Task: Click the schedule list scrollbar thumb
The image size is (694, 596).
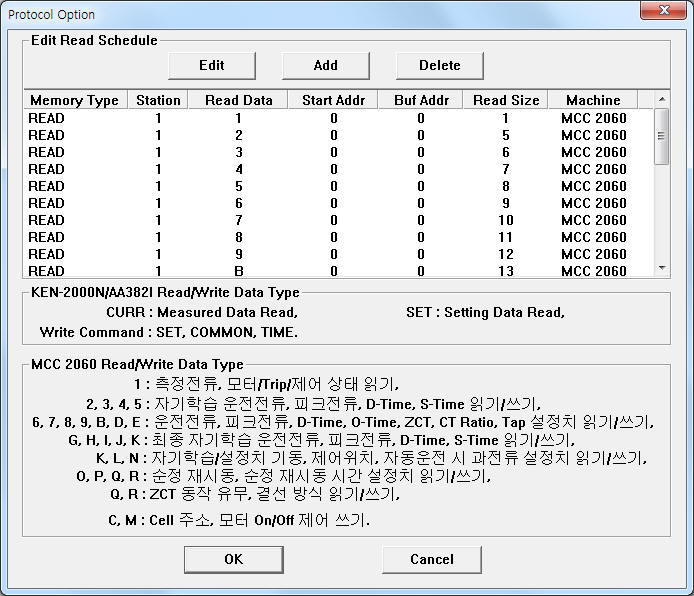Action: pyautogui.click(x=662, y=136)
